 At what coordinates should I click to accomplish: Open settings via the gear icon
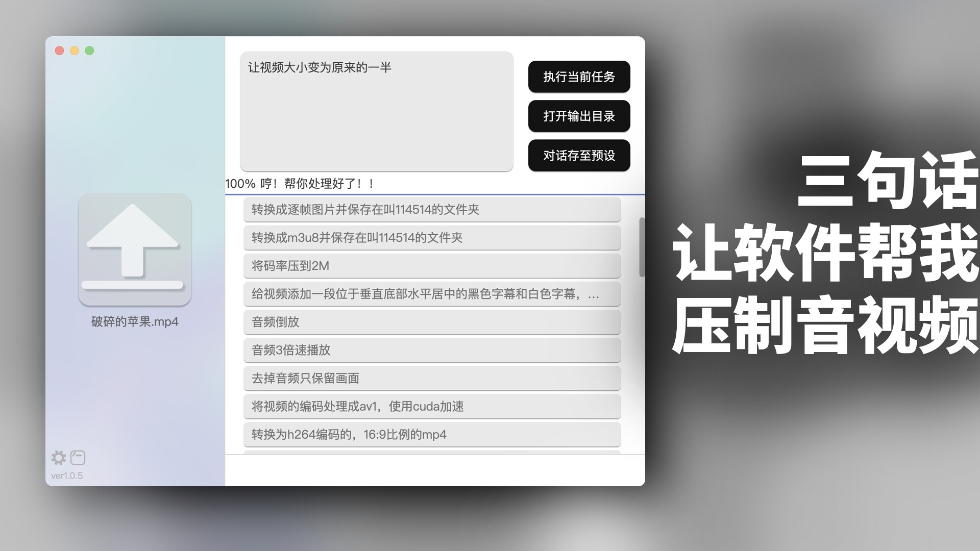pos(59,458)
